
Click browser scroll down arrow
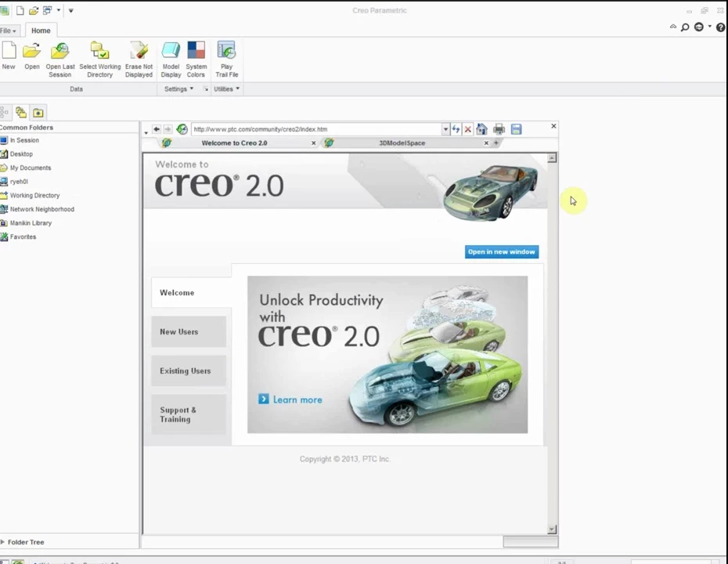tap(552, 530)
